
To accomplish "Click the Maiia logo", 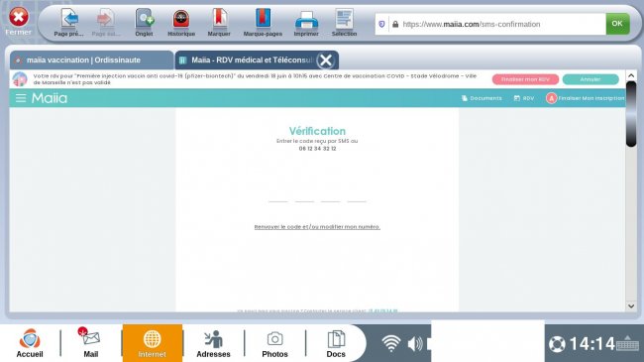I will pyautogui.click(x=50, y=98).
